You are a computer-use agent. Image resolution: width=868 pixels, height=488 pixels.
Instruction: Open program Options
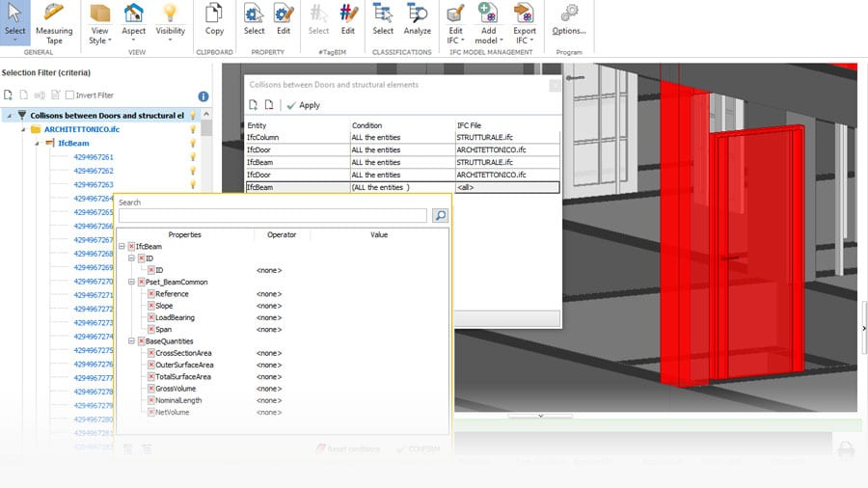coord(568,20)
